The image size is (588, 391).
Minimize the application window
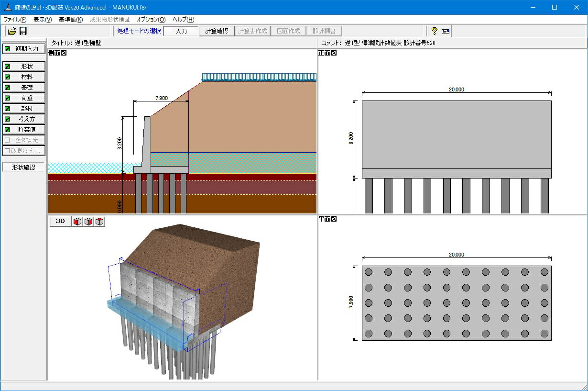pyautogui.click(x=533, y=7)
